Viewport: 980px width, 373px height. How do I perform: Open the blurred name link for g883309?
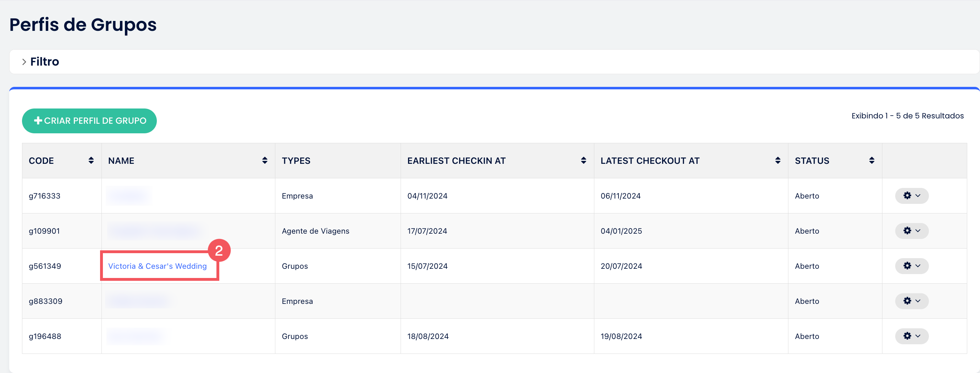138,301
